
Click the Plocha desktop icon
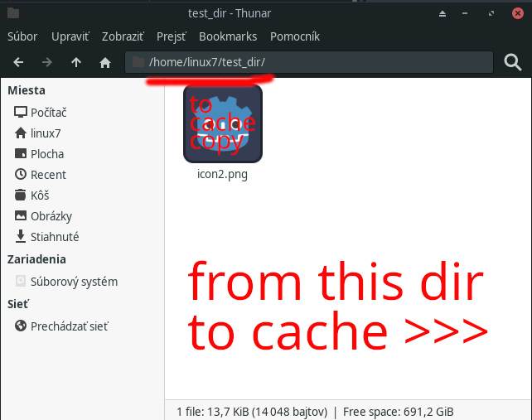coord(21,154)
